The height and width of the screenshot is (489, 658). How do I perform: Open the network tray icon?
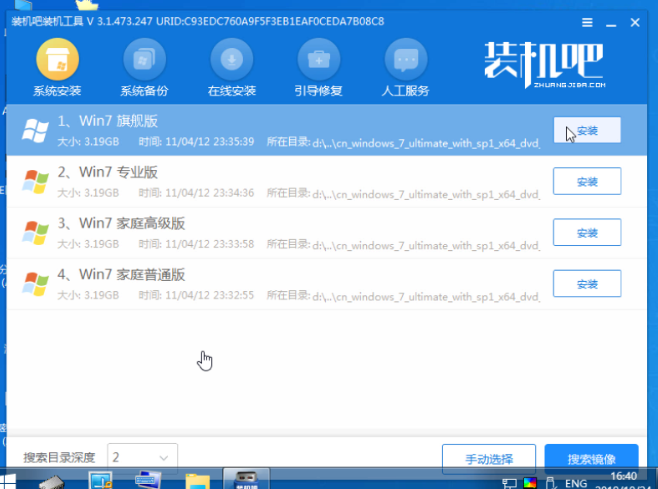tap(509, 484)
